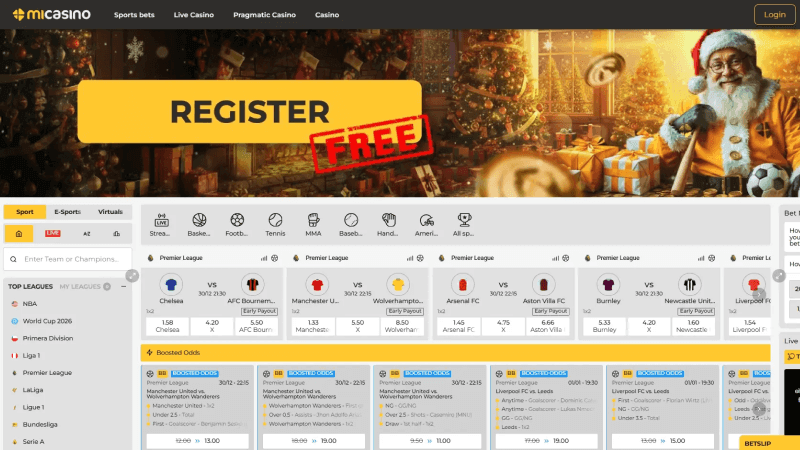Select the Baseball sport icon

(x=351, y=224)
